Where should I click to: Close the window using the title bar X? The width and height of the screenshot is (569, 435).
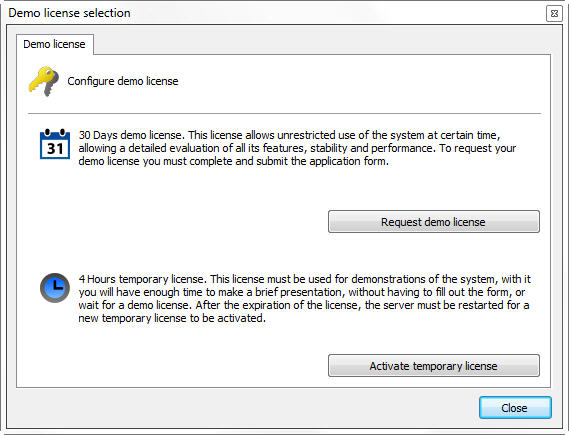554,14
